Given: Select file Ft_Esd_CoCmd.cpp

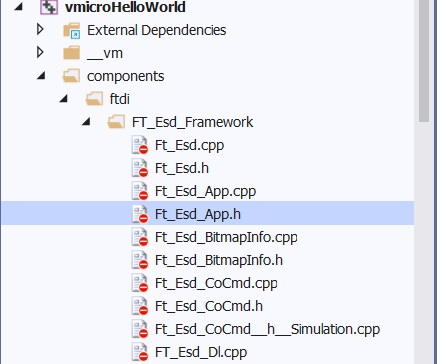Looking at the screenshot, I should pyautogui.click(x=216, y=283).
